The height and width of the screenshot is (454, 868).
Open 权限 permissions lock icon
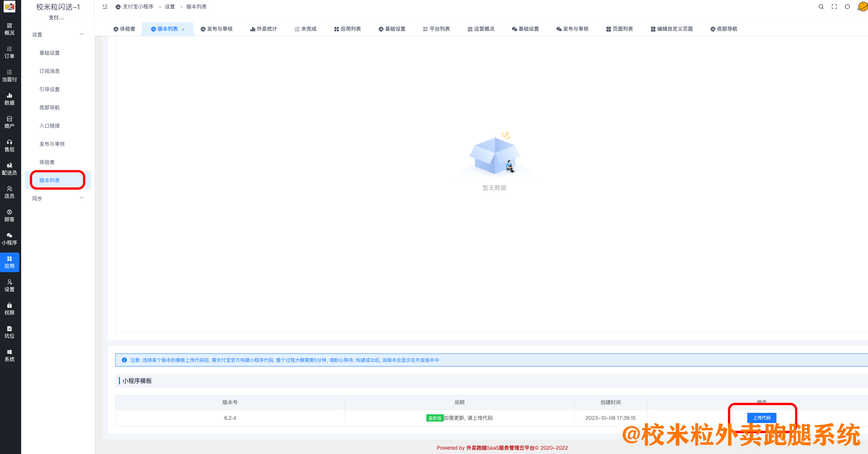[9, 309]
